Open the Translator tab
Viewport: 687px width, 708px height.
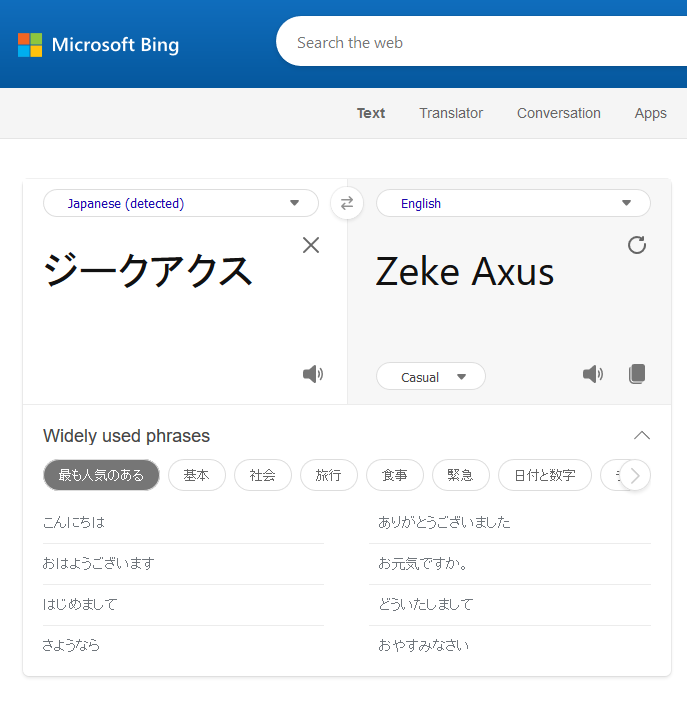point(451,113)
